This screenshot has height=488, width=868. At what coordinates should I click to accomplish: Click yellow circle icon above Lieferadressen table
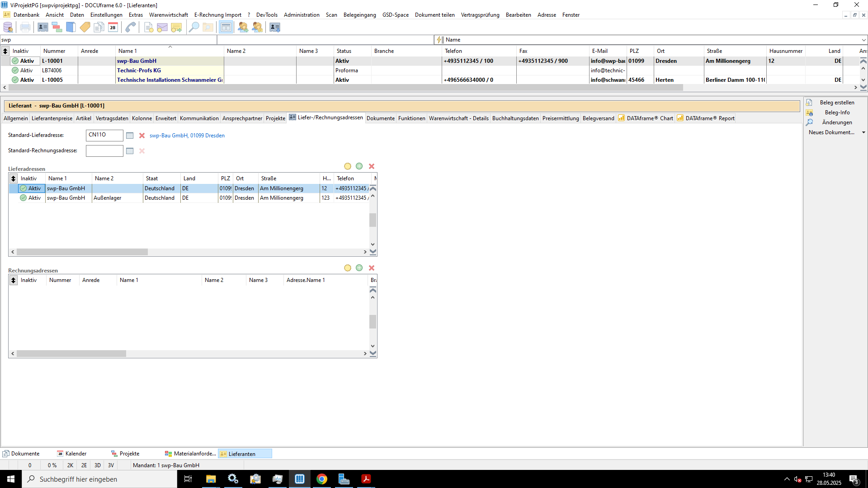pos(348,166)
